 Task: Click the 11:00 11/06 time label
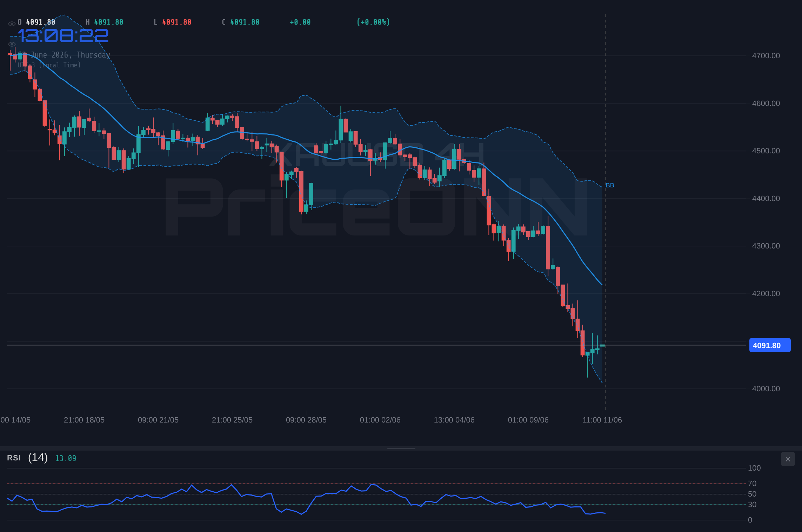(x=602, y=420)
